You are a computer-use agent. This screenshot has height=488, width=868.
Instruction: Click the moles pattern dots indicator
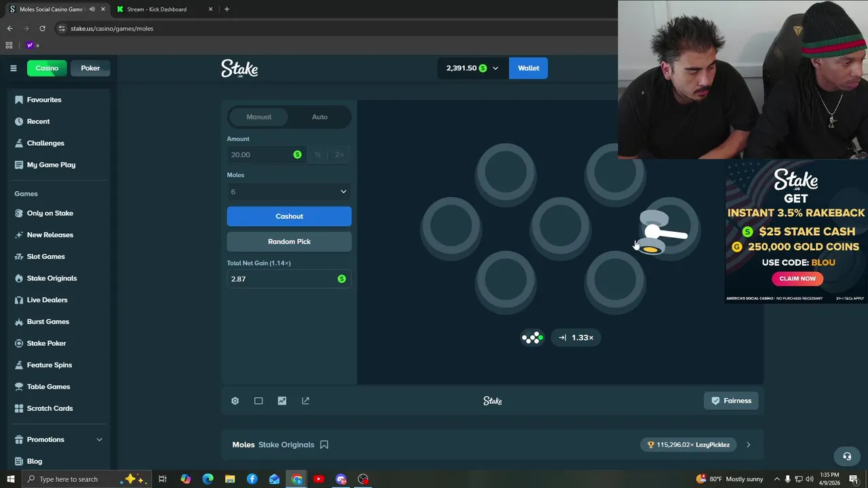click(532, 338)
